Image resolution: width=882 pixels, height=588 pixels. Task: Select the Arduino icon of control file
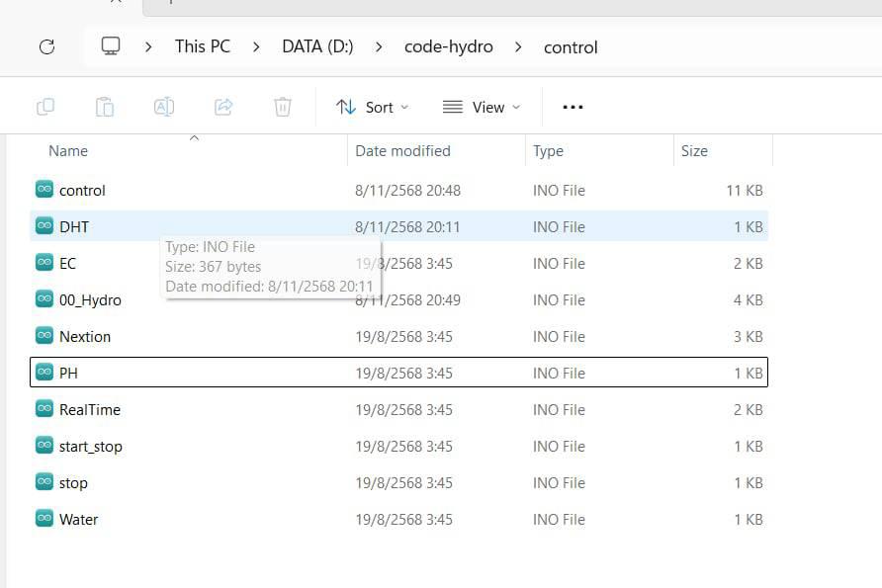44,190
